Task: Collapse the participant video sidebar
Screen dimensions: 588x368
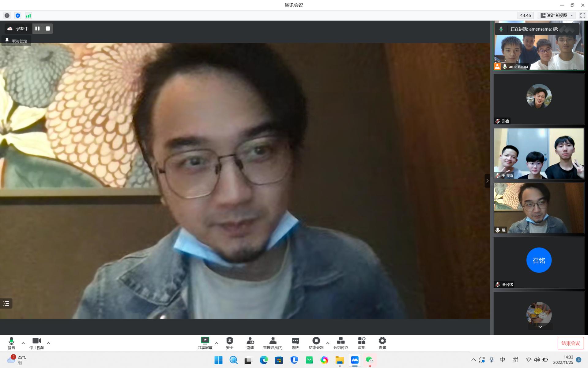Action: coord(487,181)
